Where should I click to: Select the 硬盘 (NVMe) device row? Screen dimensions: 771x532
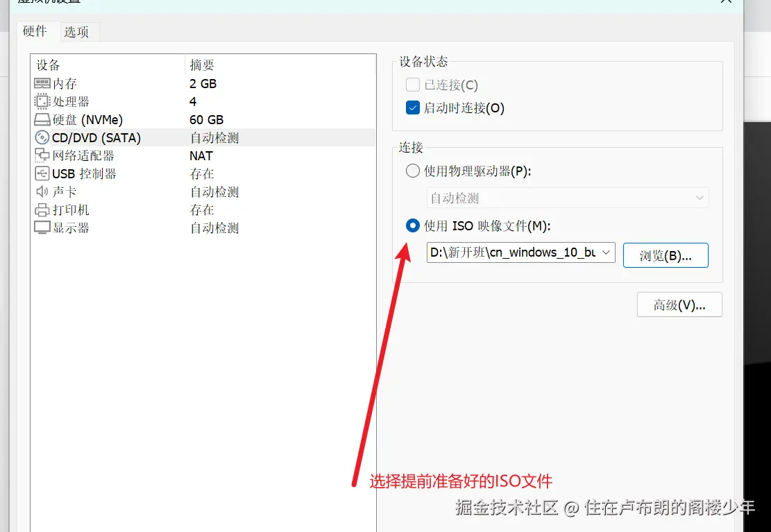(x=203, y=119)
